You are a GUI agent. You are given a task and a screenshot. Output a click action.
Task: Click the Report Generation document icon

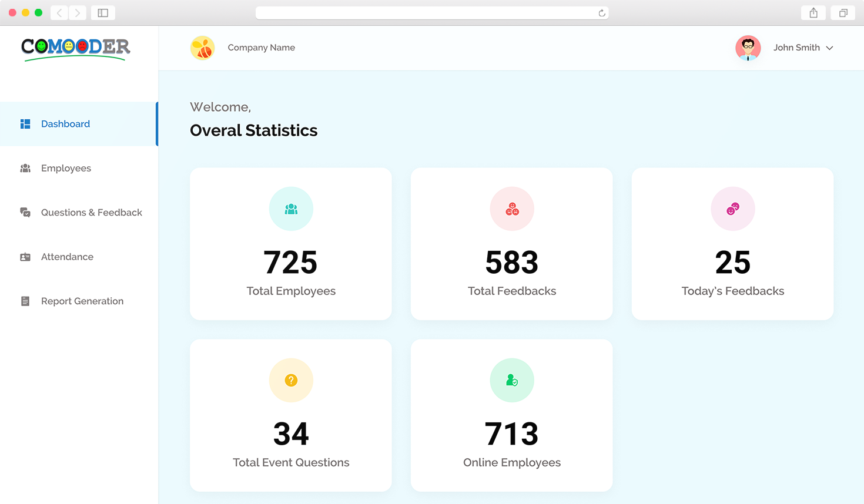[25, 301]
